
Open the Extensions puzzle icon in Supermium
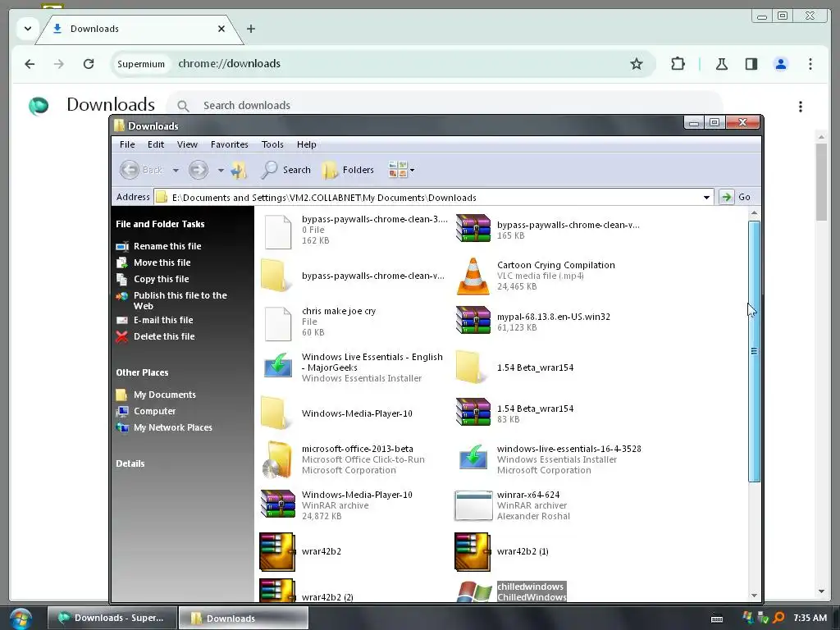tap(678, 64)
